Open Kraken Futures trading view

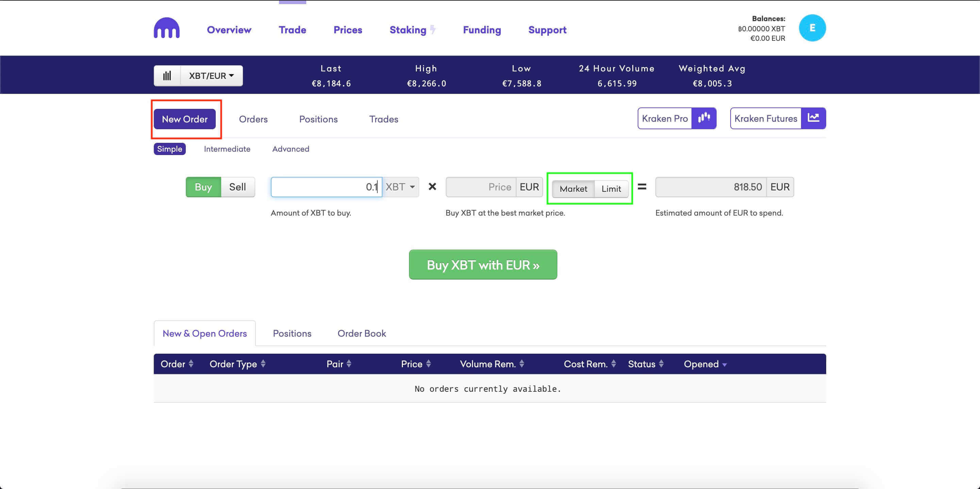click(777, 118)
